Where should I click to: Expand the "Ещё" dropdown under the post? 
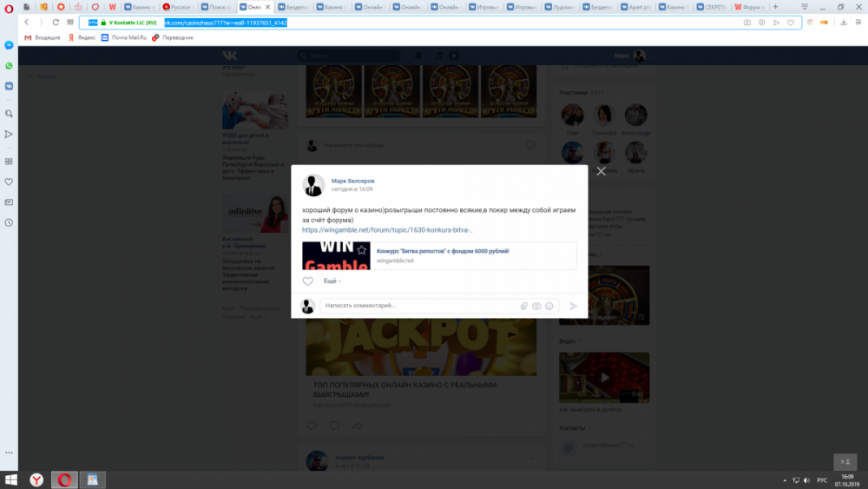[x=332, y=281]
